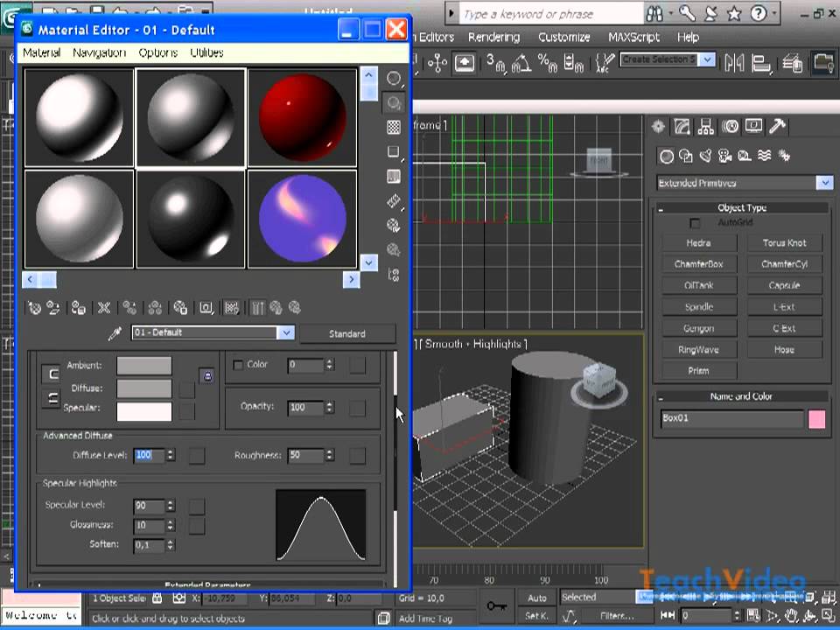
Task: Enable the Self-Illumination Color checkbox
Action: (238, 365)
